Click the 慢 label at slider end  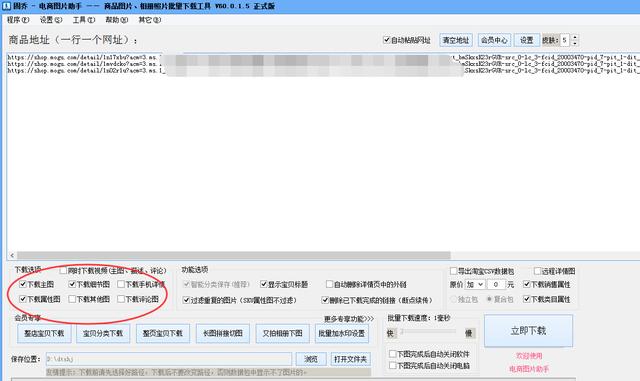469,333
